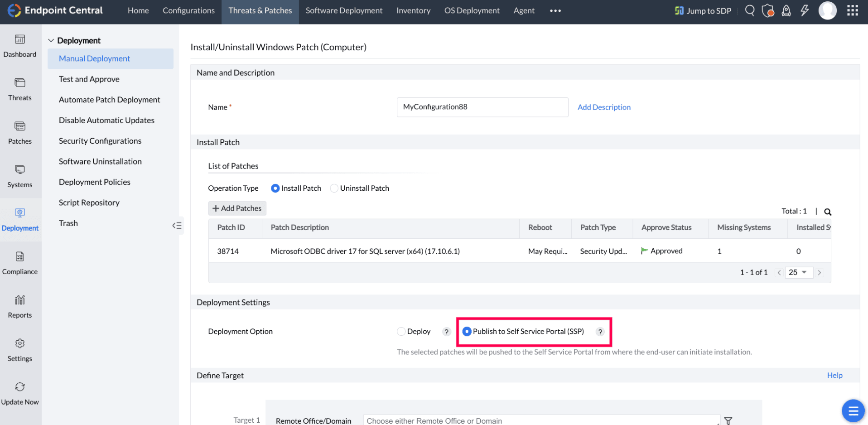Open the quick actions lightning icon
This screenshot has height=425, width=868.
(805, 10)
